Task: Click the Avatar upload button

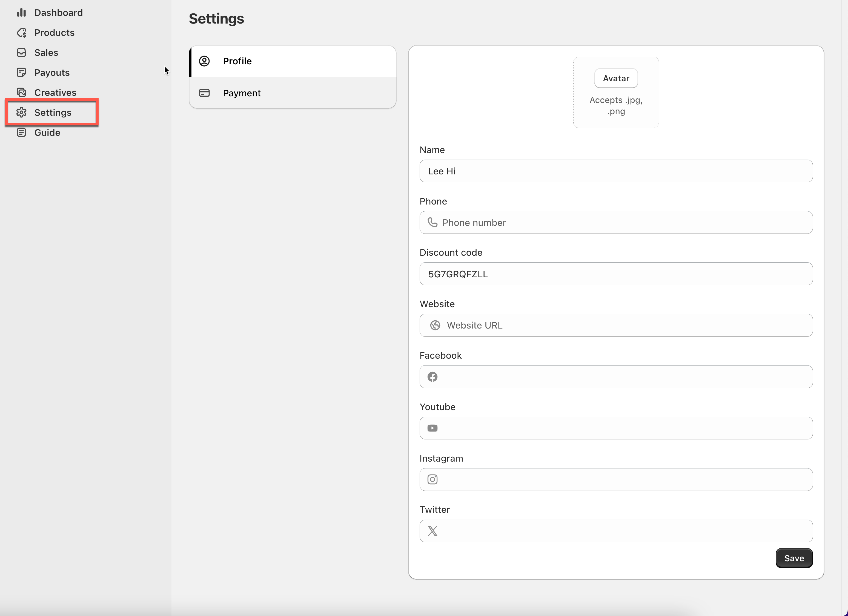Action: coord(616,79)
